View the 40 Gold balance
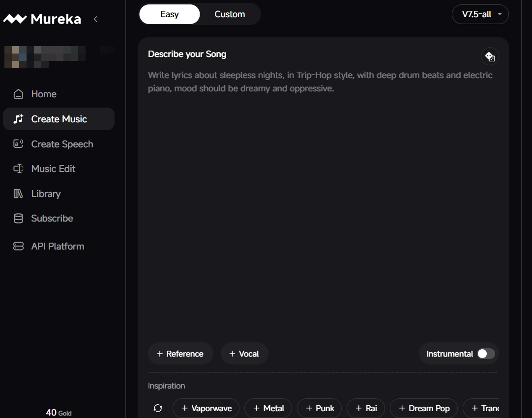532x418 pixels. 59,413
